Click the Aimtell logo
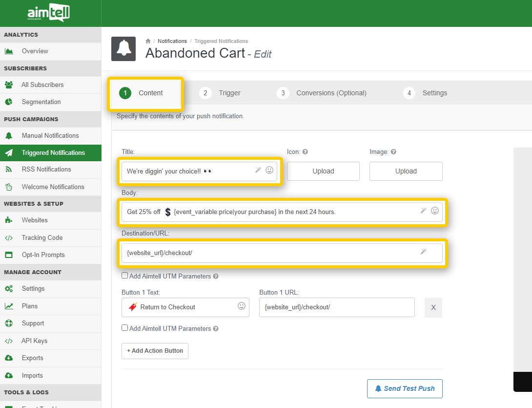The width and height of the screenshot is (532, 408). [48, 13]
